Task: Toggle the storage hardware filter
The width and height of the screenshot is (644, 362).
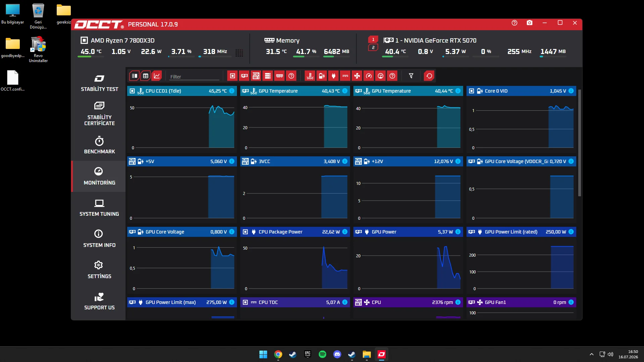Action: 268,76
